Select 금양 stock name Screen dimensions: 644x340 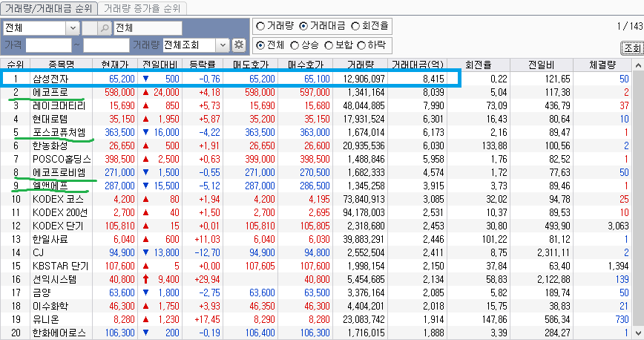point(42,292)
